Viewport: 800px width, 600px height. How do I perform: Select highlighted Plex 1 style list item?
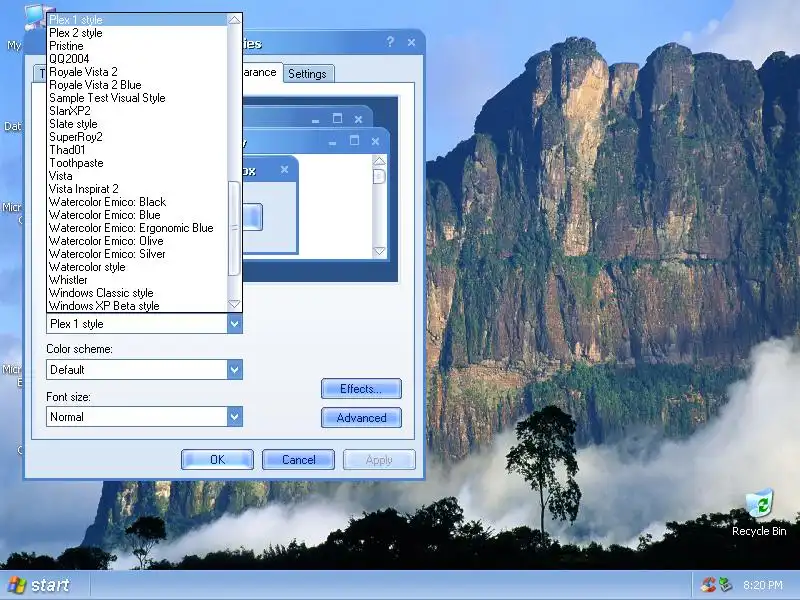tap(137, 20)
